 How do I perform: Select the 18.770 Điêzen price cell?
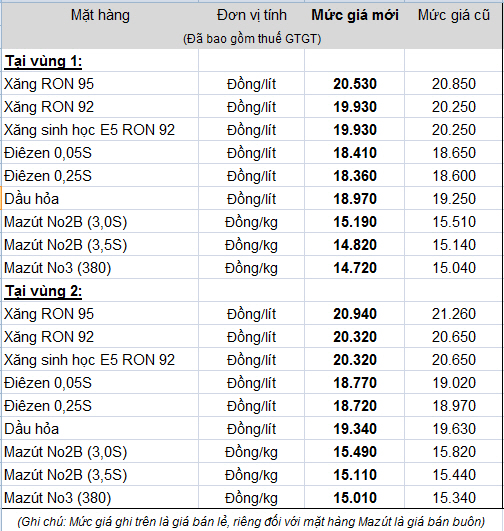(355, 383)
